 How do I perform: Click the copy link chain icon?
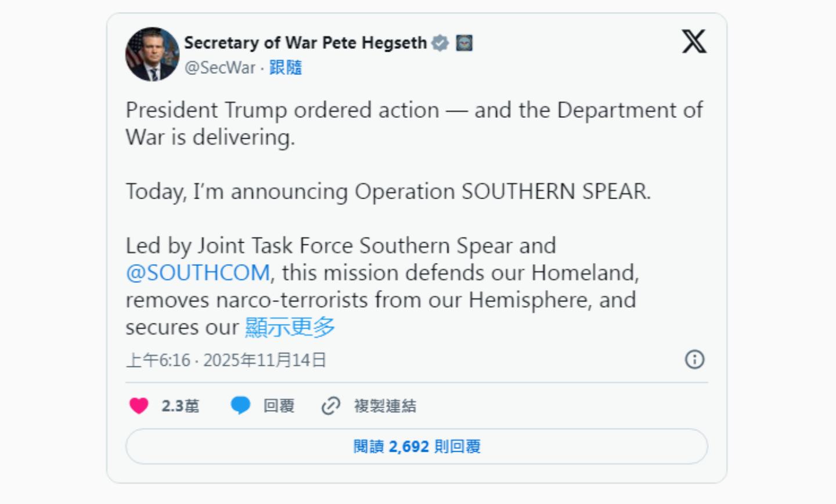click(331, 405)
